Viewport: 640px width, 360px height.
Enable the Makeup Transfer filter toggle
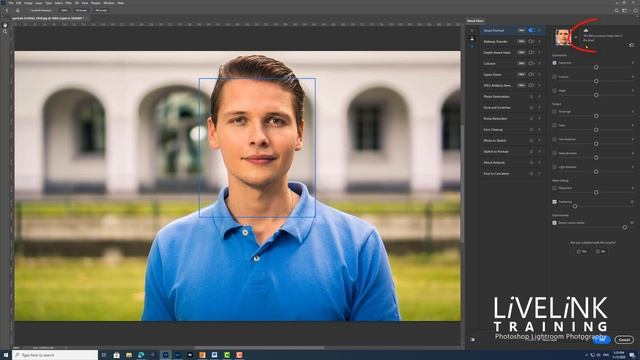pyautogui.click(x=531, y=42)
